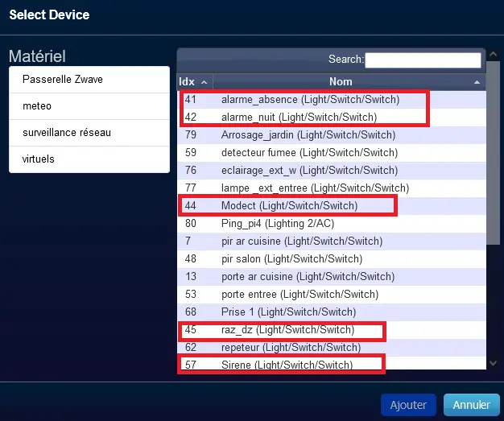This screenshot has height=421, width=504.
Task: Click the list scrollbar up arrow
Action: point(493,55)
